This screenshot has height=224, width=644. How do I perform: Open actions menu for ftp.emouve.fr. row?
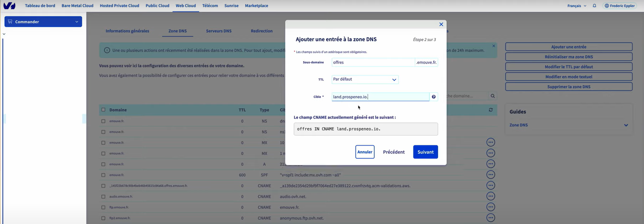click(490, 207)
